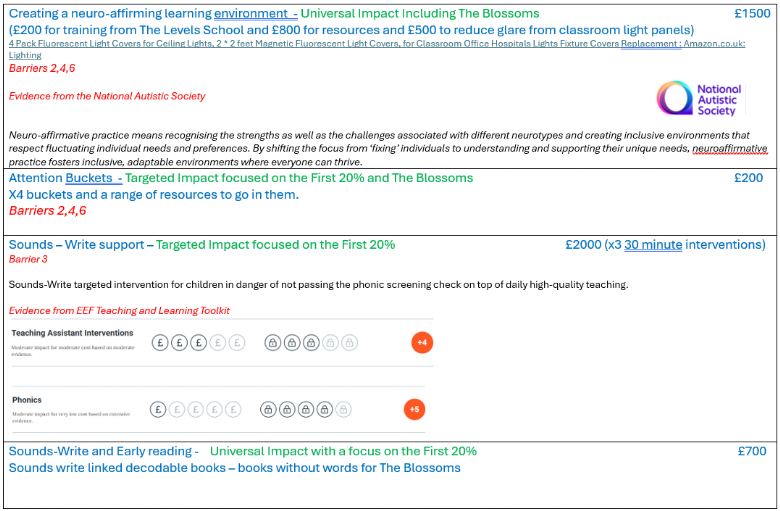Viewport: 780px width, 511px height.
Task: Click the National Autistic Society logo
Action: pyautogui.click(x=699, y=99)
